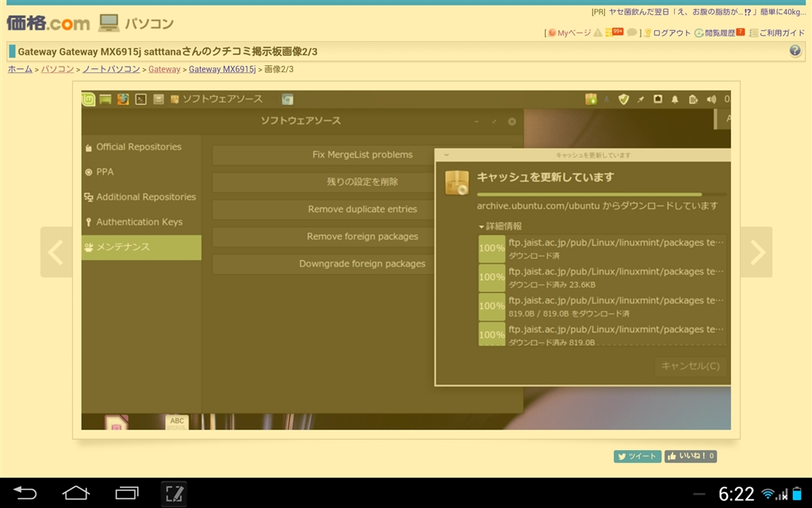This screenshot has width=812, height=508.
Task: Click the ABC document icon on pictured desktop
Action: [177, 421]
